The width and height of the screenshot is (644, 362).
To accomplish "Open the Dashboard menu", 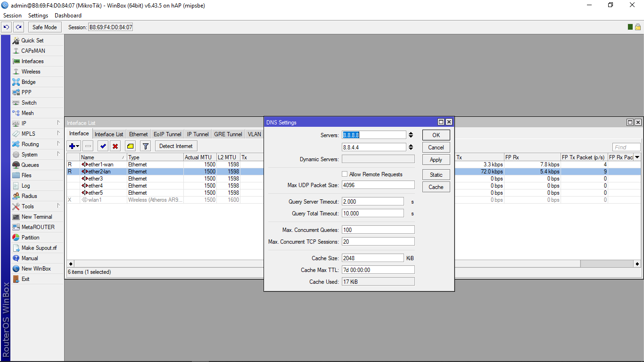I will 68,16.
